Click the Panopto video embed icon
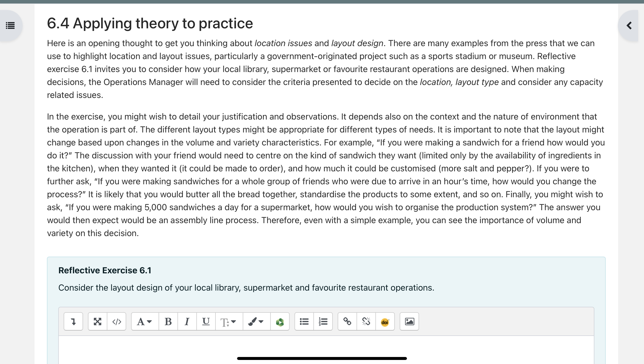The width and height of the screenshot is (644, 364). tap(280, 321)
